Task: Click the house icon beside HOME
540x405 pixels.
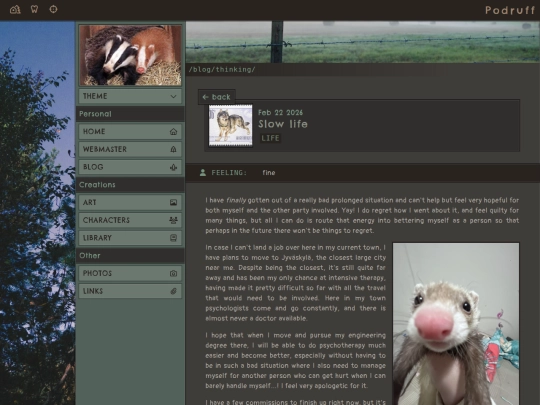Action: coord(174,132)
